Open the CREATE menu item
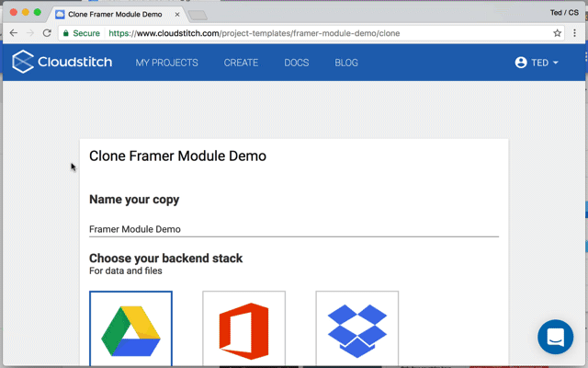 click(241, 63)
